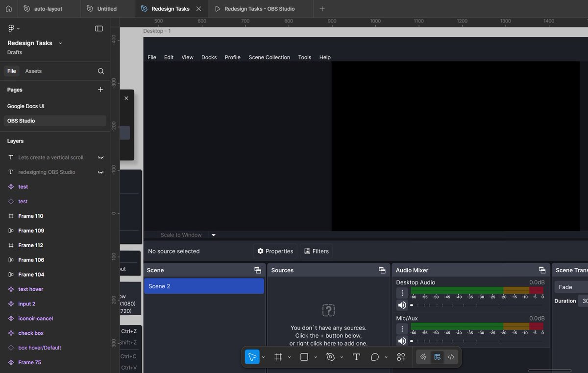This screenshot has width=588, height=373.
Task: Select Scene 2 in Scene list
Action: pos(204,286)
